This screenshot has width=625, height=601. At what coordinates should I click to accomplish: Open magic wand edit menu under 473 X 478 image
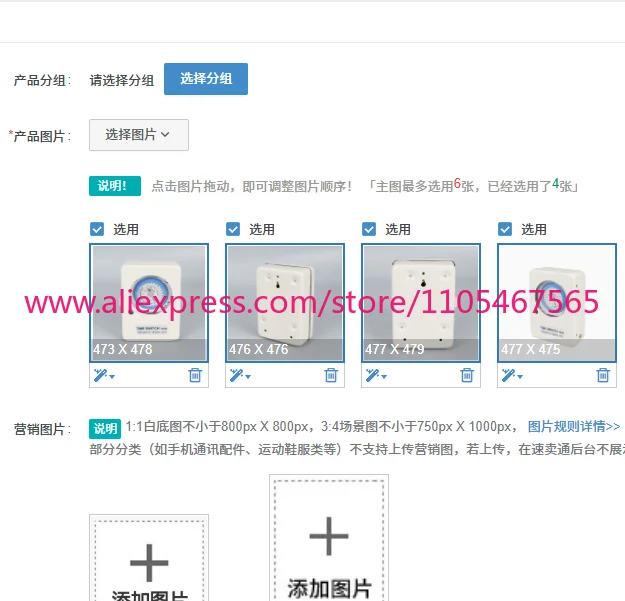coord(104,375)
